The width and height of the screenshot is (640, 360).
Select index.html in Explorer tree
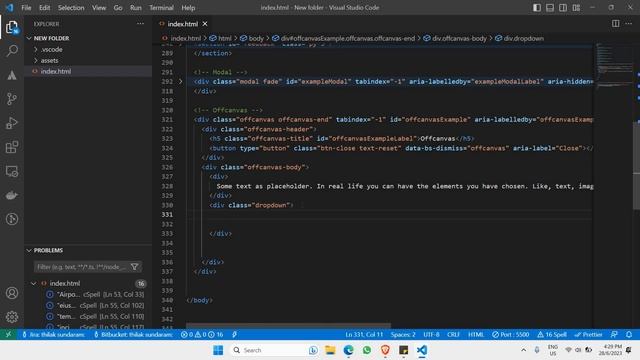[56, 71]
